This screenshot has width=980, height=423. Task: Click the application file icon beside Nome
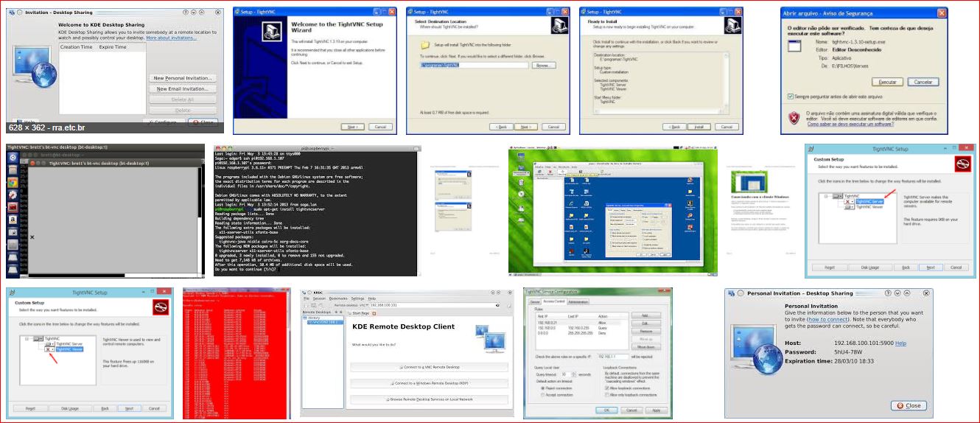click(794, 45)
